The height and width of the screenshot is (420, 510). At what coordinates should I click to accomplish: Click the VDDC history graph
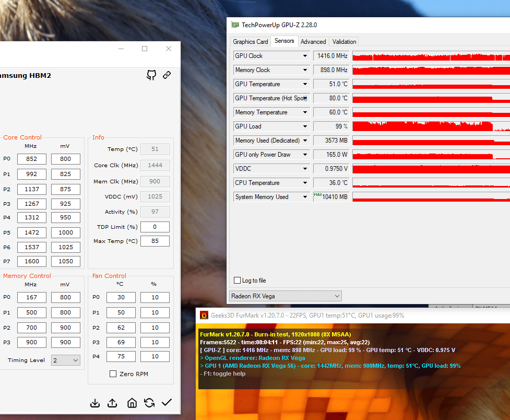coord(431,169)
